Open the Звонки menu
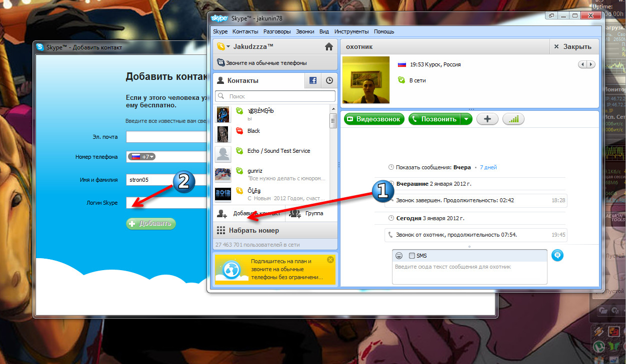Screen dimensions: 626x364 (x=305, y=31)
